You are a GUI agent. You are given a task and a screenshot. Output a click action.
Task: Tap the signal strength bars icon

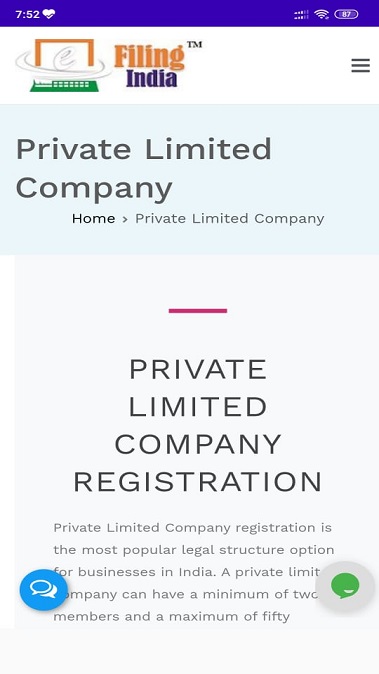point(301,15)
